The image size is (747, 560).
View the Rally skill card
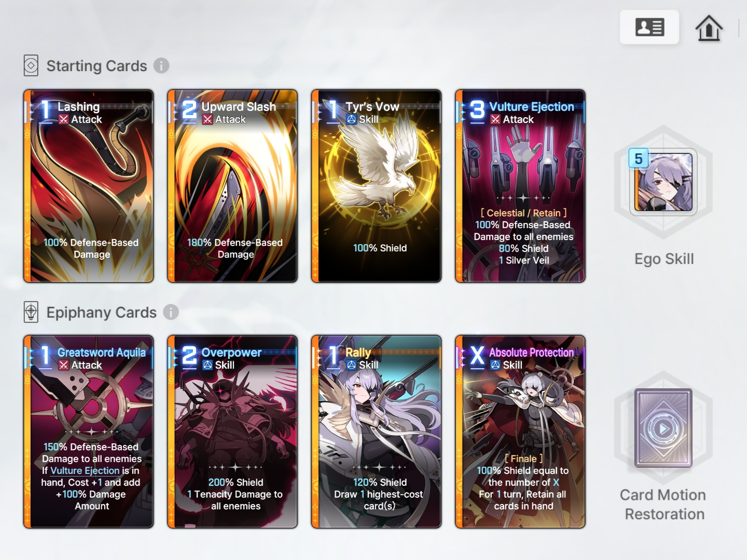tap(376, 432)
